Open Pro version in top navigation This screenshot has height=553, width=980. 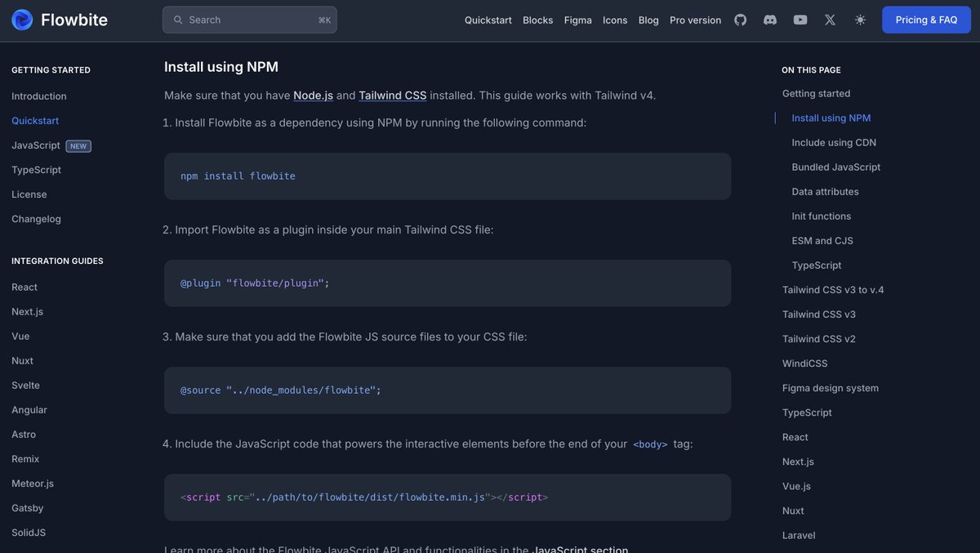tap(695, 20)
